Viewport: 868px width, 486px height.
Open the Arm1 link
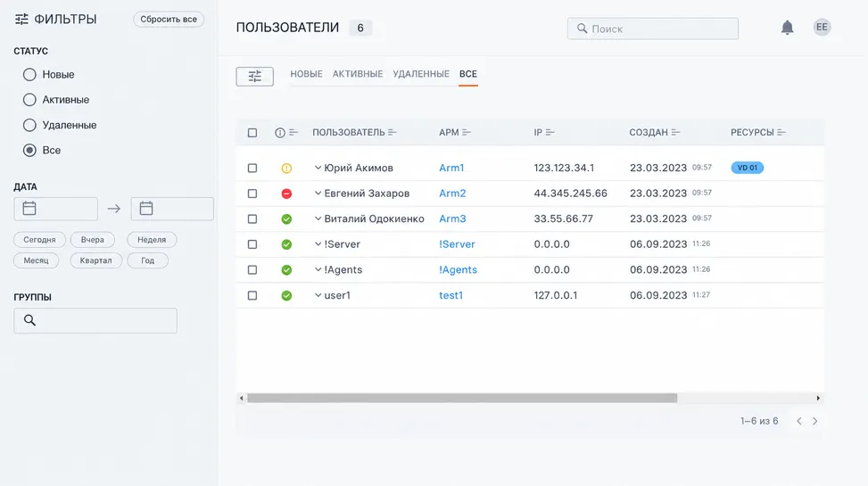451,168
